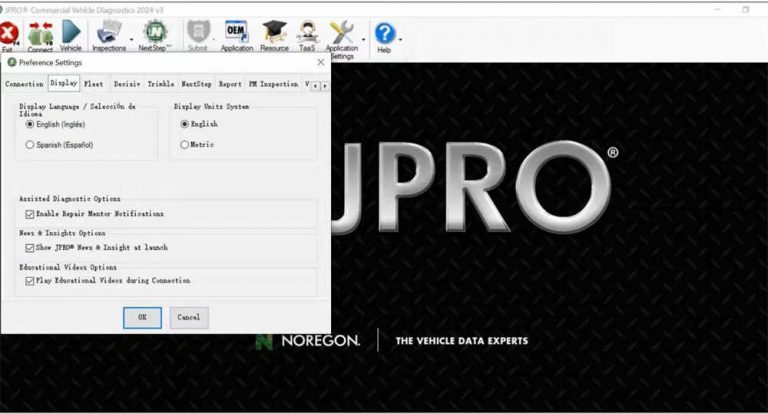The width and height of the screenshot is (768, 414).
Task: Select Spanish (Español) display language
Action: 30,145
